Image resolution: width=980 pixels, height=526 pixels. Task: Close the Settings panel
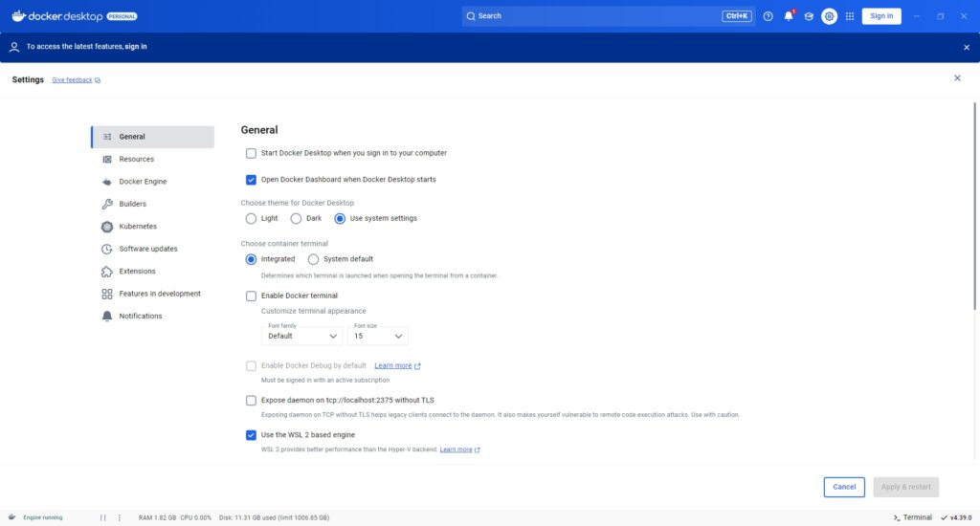click(x=957, y=78)
